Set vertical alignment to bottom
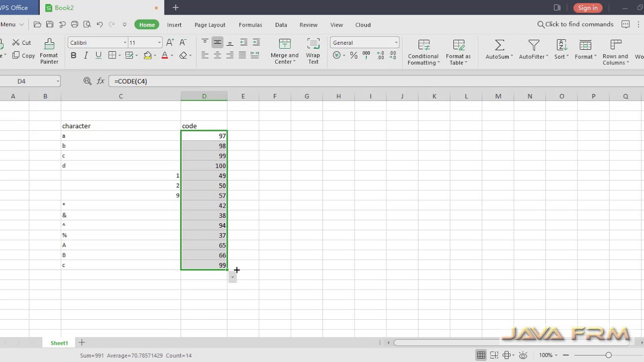Image resolution: width=644 pixels, height=362 pixels. coord(230,42)
